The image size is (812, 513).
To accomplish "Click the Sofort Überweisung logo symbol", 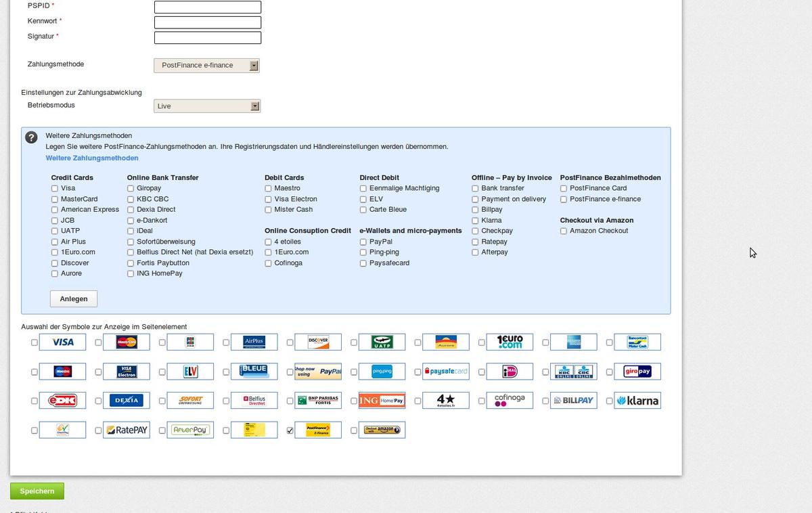I will 190,401.
